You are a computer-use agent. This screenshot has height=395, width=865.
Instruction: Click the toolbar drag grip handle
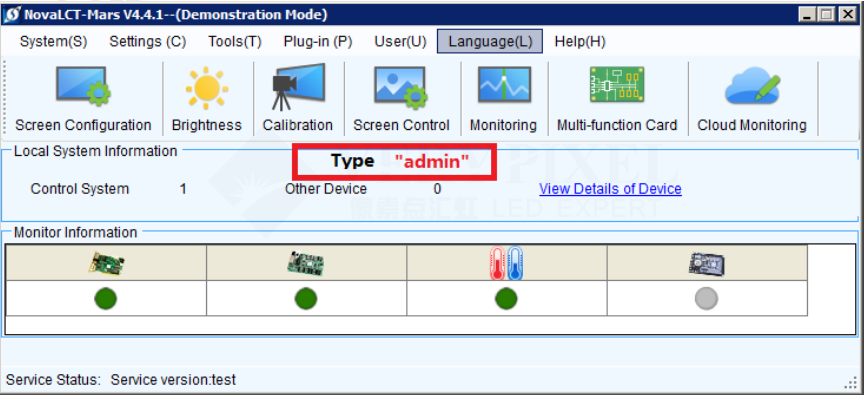[5, 98]
